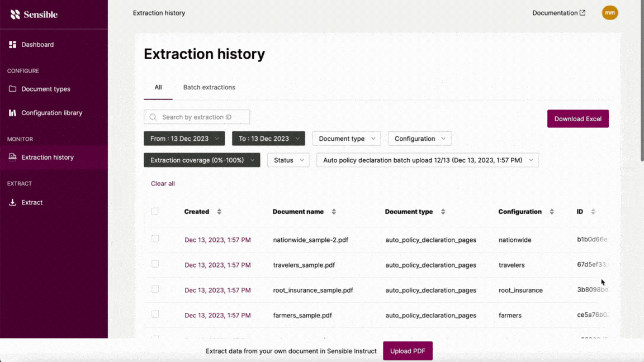Open the To: 13 Dec 2023 date picker
The height and width of the screenshot is (362, 644).
(x=268, y=139)
